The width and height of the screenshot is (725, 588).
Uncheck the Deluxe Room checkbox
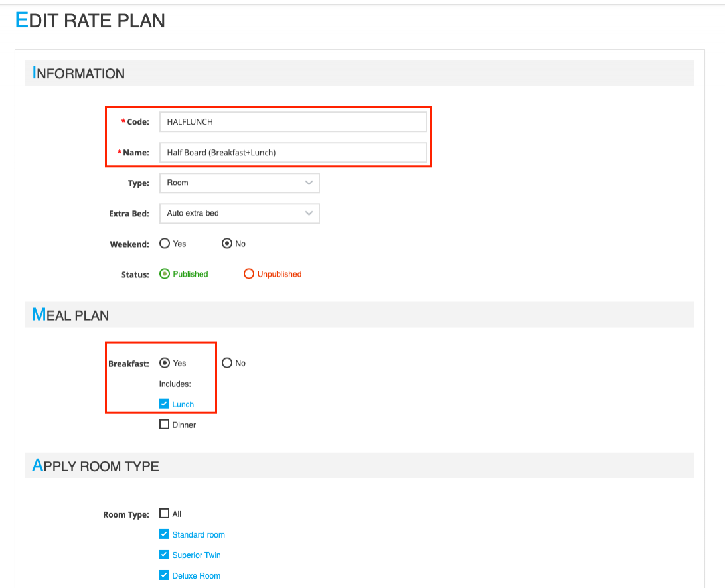(165, 575)
